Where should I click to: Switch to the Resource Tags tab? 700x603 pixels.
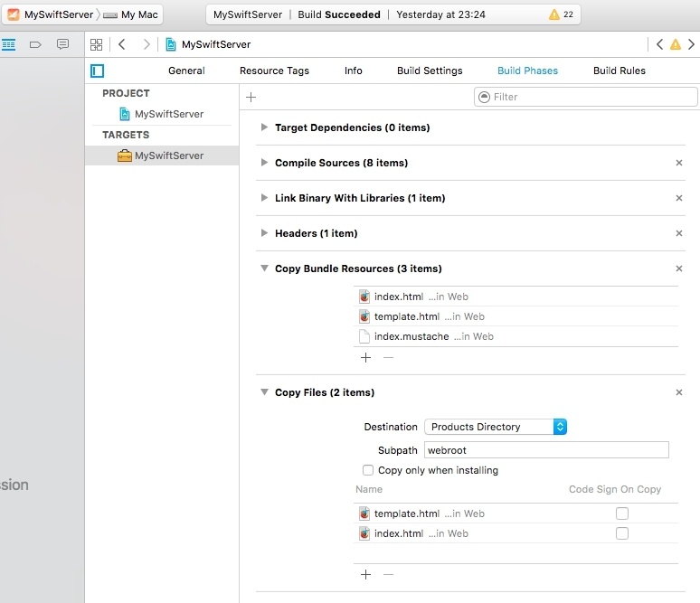pyautogui.click(x=274, y=71)
